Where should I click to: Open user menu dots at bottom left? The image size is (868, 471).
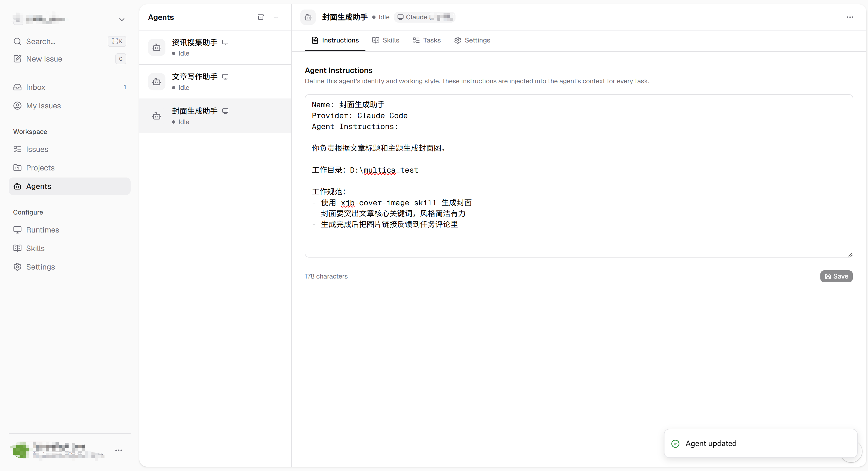pyautogui.click(x=119, y=450)
